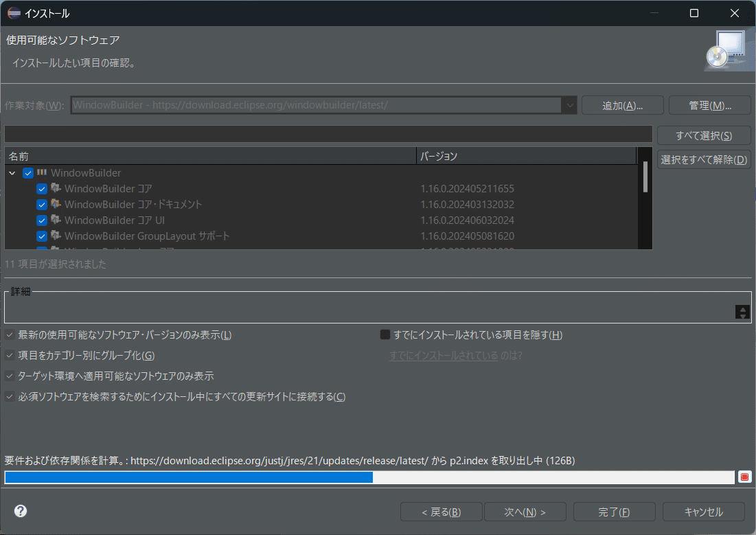
Task: Enable すでにインストールされている項目を隠す checkbox
Action: point(385,334)
